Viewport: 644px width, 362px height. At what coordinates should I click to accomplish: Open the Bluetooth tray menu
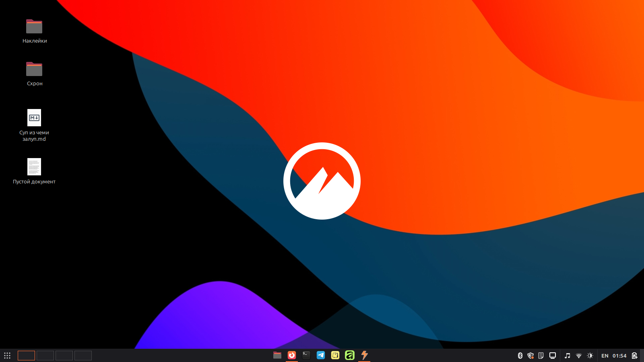tap(520, 356)
